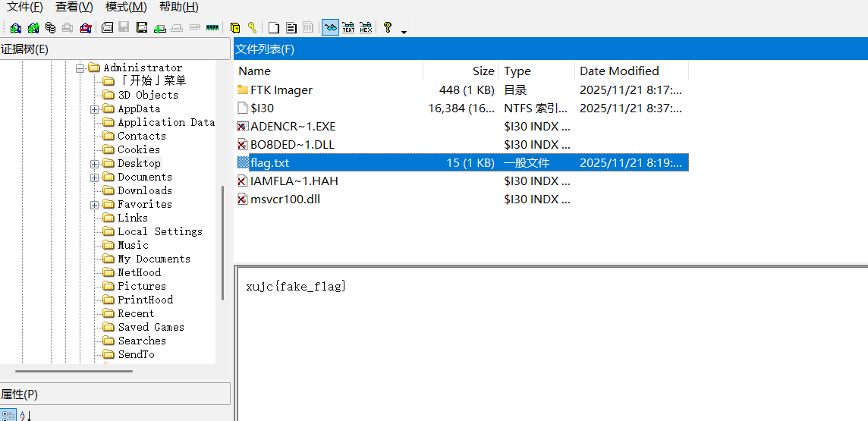Open the 文件(F) menu
The width and height of the screenshot is (868, 421).
pyautogui.click(x=25, y=7)
